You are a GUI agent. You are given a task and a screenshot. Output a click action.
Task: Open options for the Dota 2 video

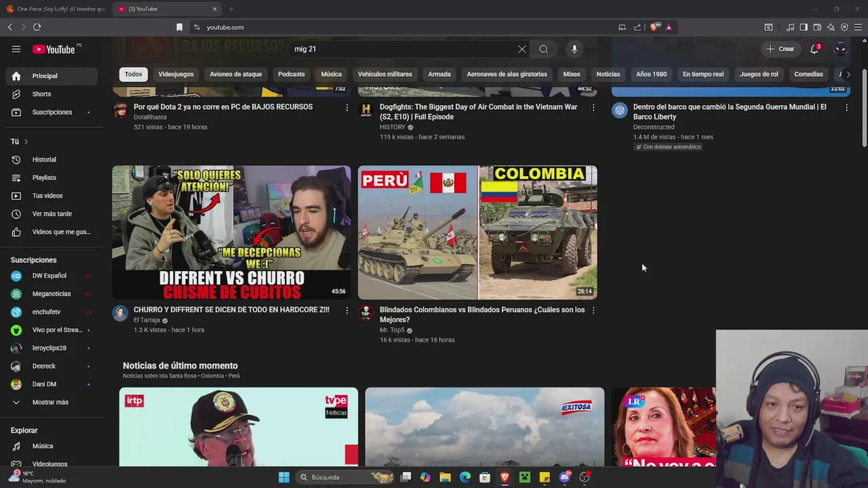tap(347, 107)
